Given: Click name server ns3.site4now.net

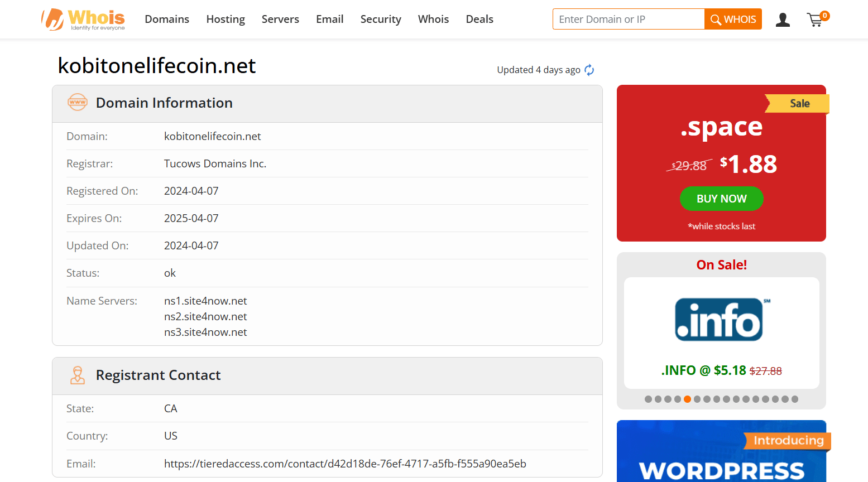Looking at the screenshot, I should 205,332.
